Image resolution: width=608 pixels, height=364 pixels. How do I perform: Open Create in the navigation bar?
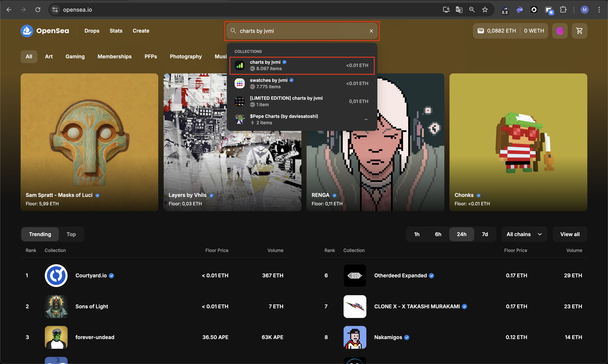coord(141,31)
